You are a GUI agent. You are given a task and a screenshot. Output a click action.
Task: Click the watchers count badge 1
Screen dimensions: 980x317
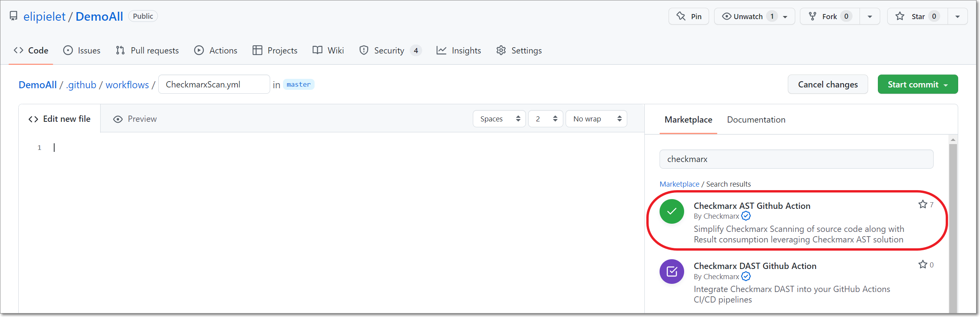click(x=772, y=16)
